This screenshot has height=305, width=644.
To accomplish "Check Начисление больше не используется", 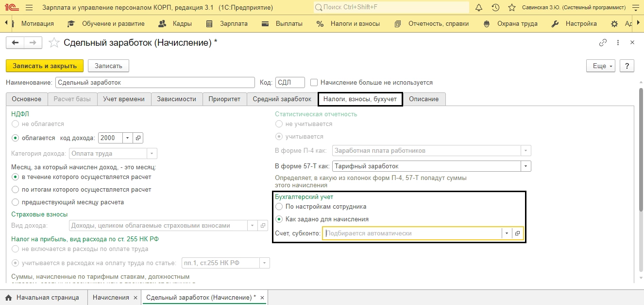I will pyautogui.click(x=314, y=83).
